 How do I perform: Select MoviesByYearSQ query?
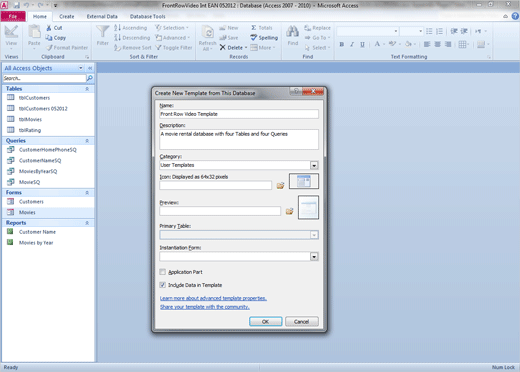coord(38,171)
